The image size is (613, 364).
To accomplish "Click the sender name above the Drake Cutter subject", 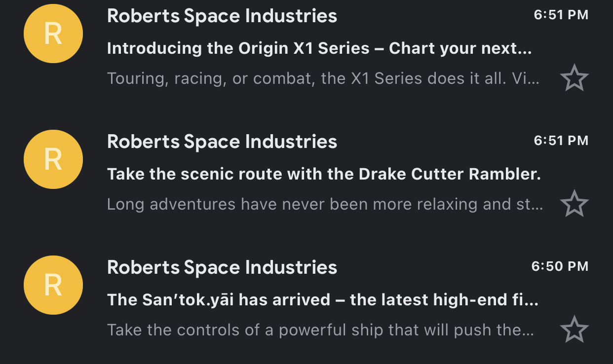I will (x=222, y=142).
